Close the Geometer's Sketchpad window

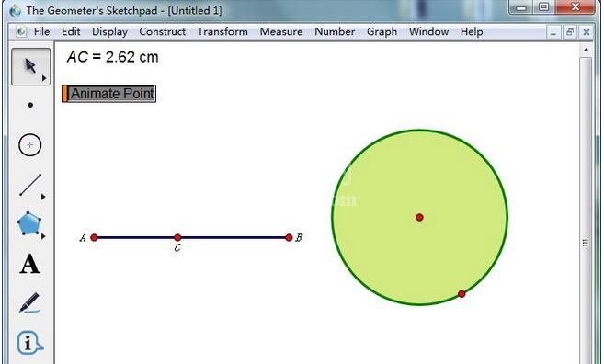[x=576, y=7]
